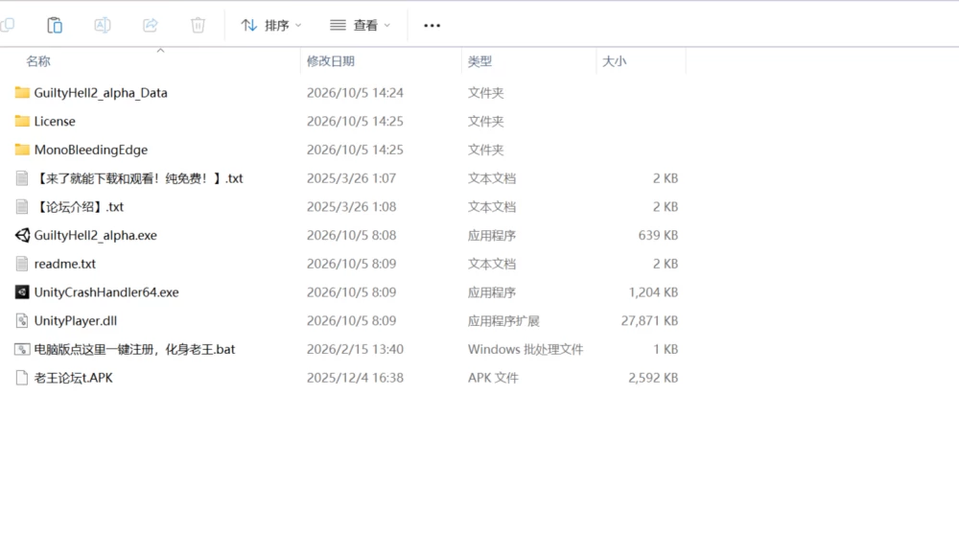Click the License folder icon
Image resolution: width=959 pixels, height=560 pixels.
tap(22, 121)
